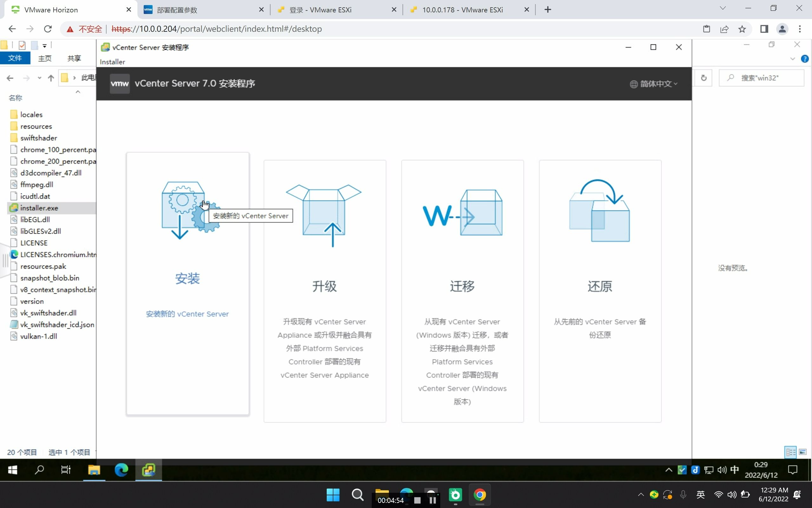Open remote taskbar search icon

point(39,470)
